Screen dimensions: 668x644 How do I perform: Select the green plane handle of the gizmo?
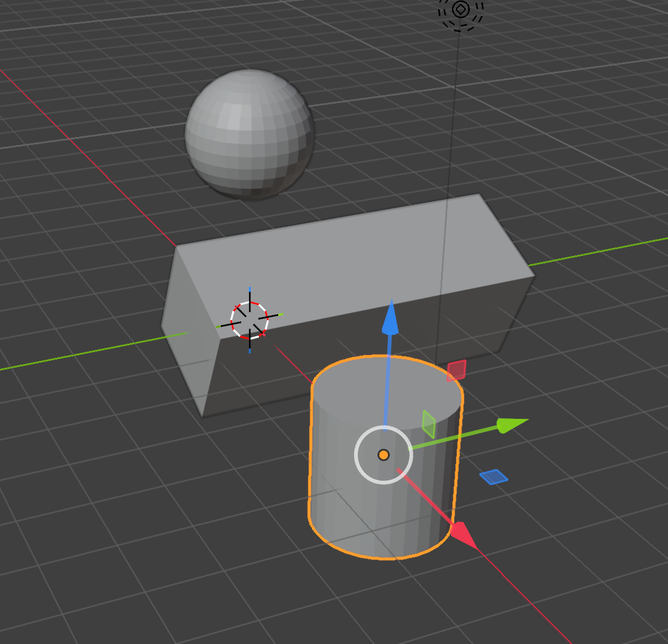429,424
